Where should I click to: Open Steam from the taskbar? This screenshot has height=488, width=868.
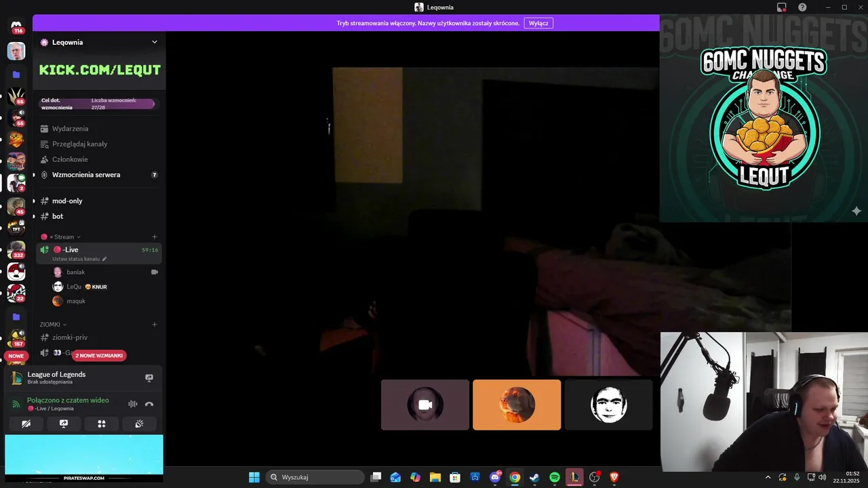pyautogui.click(x=534, y=477)
